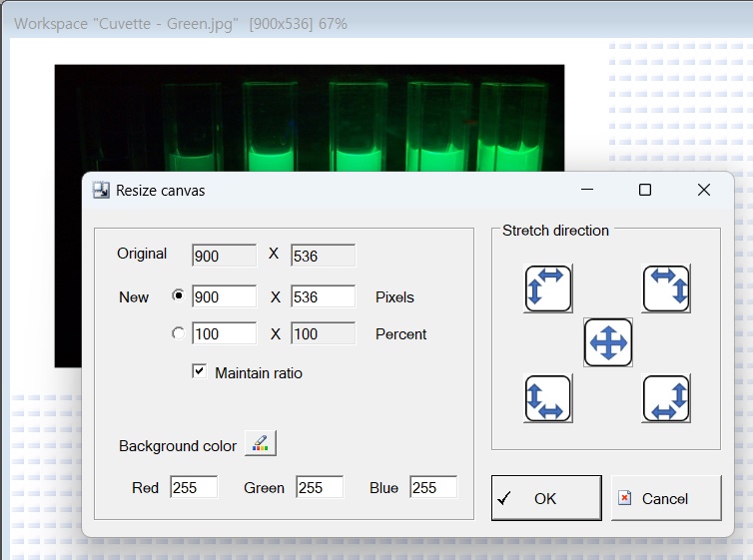Viewport: 753px width, 560px height.
Task: Click the Green value field
Action: click(x=319, y=487)
